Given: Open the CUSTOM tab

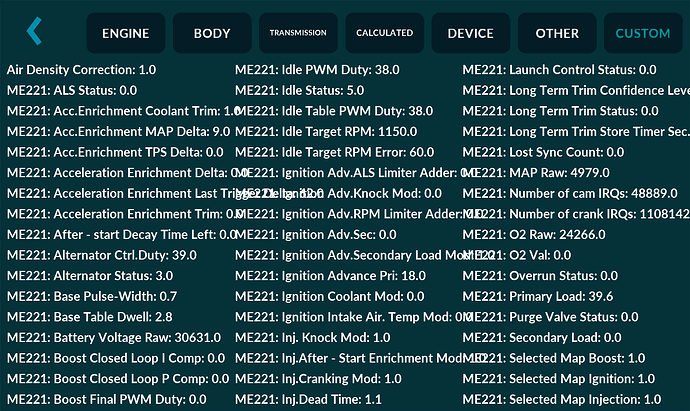Looking at the screenshot, I should (643, 33).
